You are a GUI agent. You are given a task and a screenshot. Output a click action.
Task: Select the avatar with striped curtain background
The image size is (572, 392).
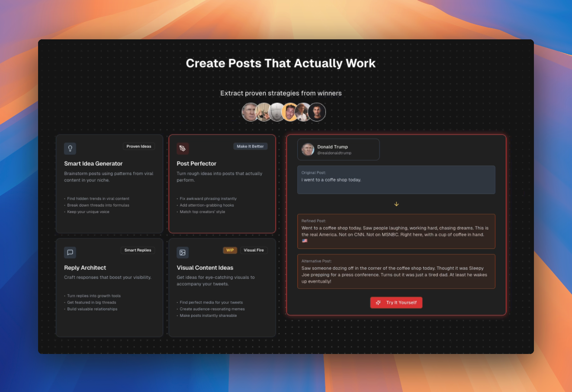pos(262,112)
